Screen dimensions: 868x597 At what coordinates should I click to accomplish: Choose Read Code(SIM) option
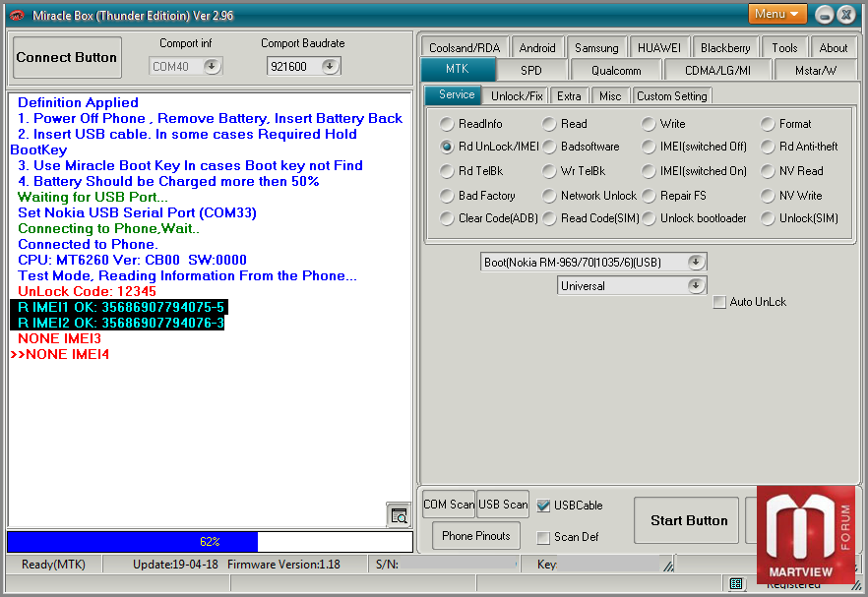(x=549, y=218)
